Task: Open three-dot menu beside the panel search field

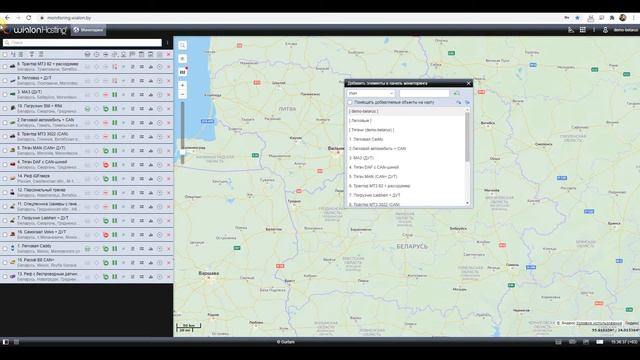Action: [167, 42]
